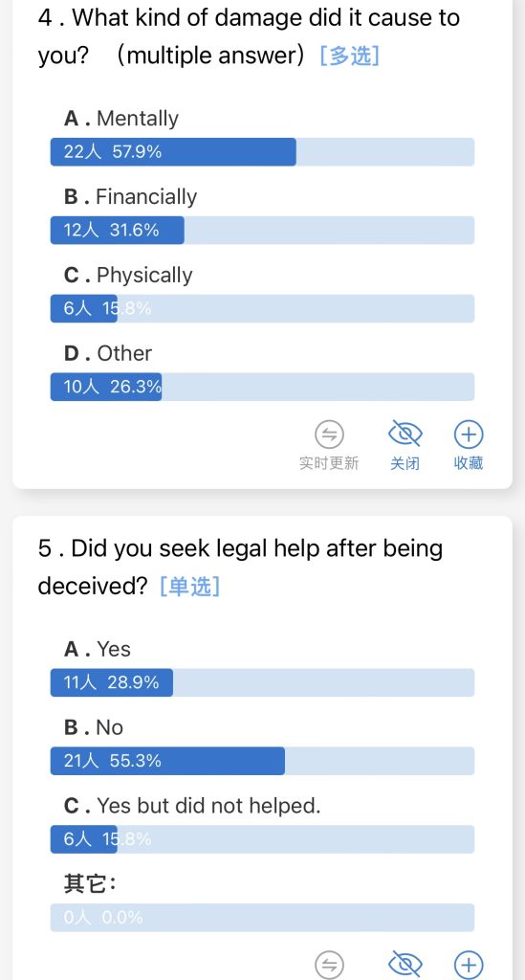Select the Mentally 57.9% result bar
Screen dimensions: 525x980
pos(262,152)
